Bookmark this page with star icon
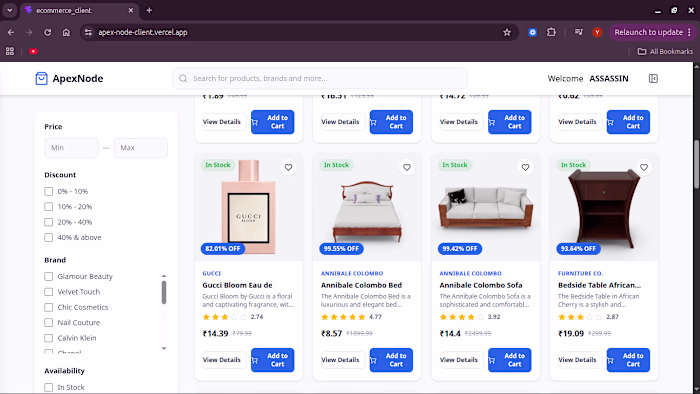The image size is (700, 394). pyautogui.click(x=507, y=32)
